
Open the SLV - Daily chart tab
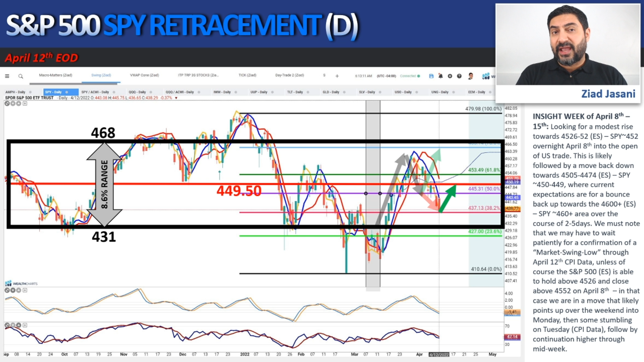coord(367,92)
